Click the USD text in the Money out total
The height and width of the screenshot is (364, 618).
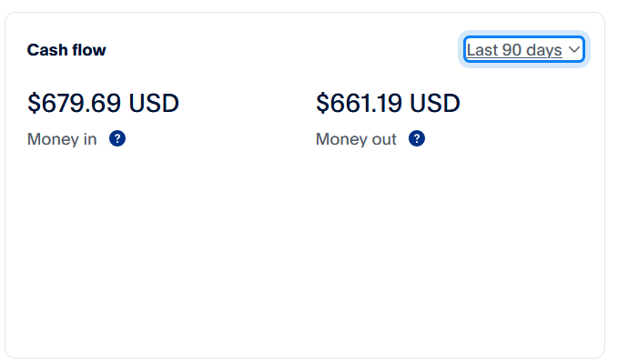[435, 104]
